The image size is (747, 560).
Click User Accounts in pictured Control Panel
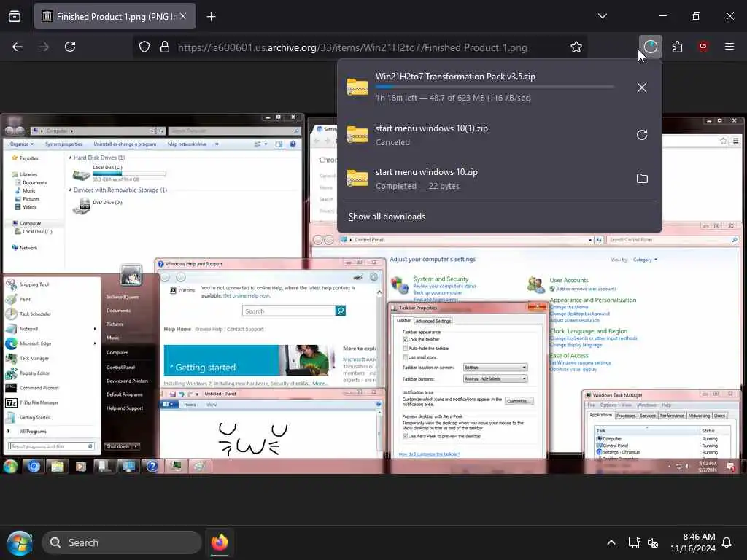[x=569, y=281]
